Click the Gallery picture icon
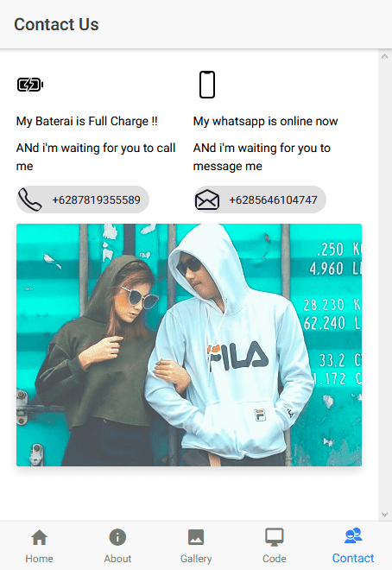Viewport: 392px width, 570px height. pyautogui.click(x=196, y=537)
